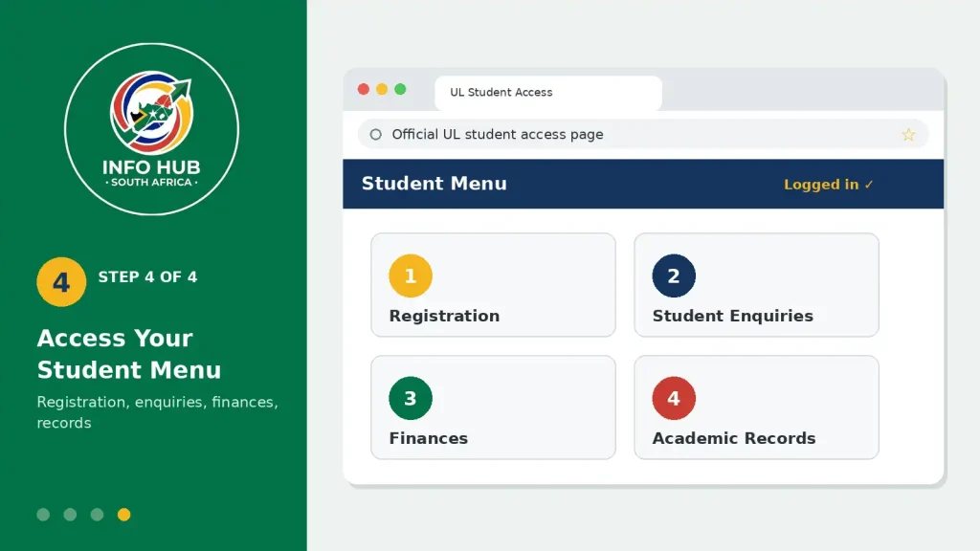The width and height of the screenshot is (980, 551).
Task: Select the UL Student Access browser tab
Action: [x=548, y=93]
